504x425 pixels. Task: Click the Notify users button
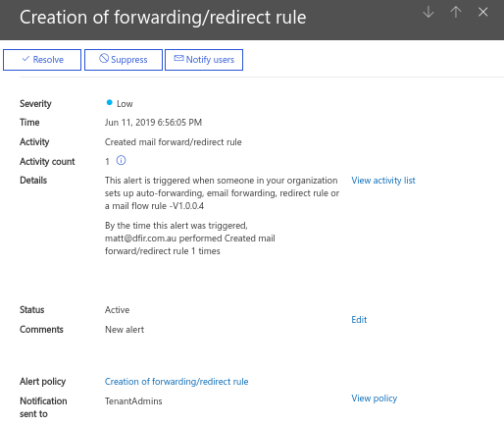pos(204,60)
